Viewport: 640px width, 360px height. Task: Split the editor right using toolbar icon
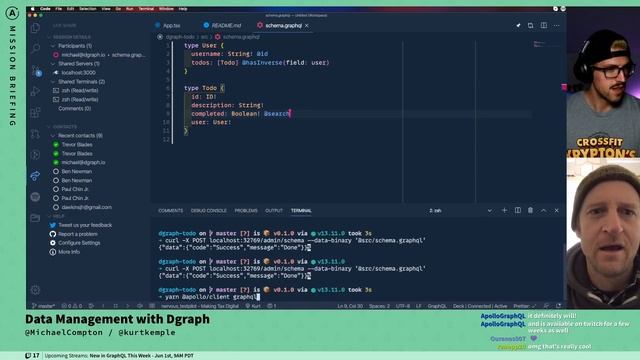coord(544,25)
